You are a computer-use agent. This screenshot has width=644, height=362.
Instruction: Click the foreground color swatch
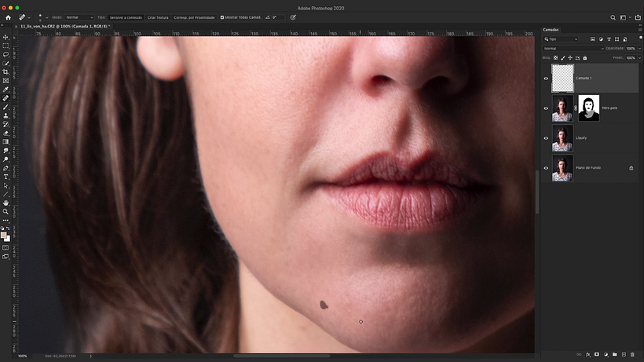tap(4, 235)
